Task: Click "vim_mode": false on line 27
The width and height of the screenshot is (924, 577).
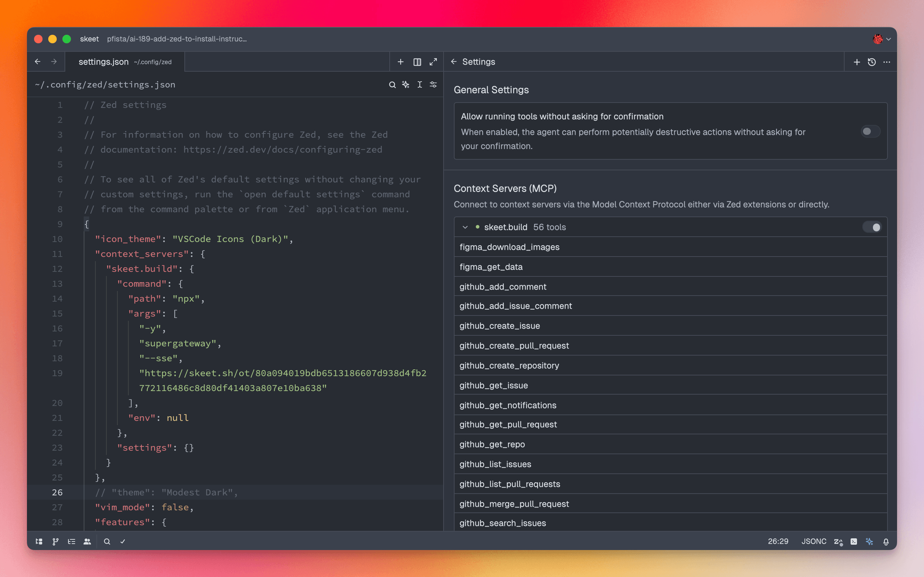Action: [x=144, y=507]
